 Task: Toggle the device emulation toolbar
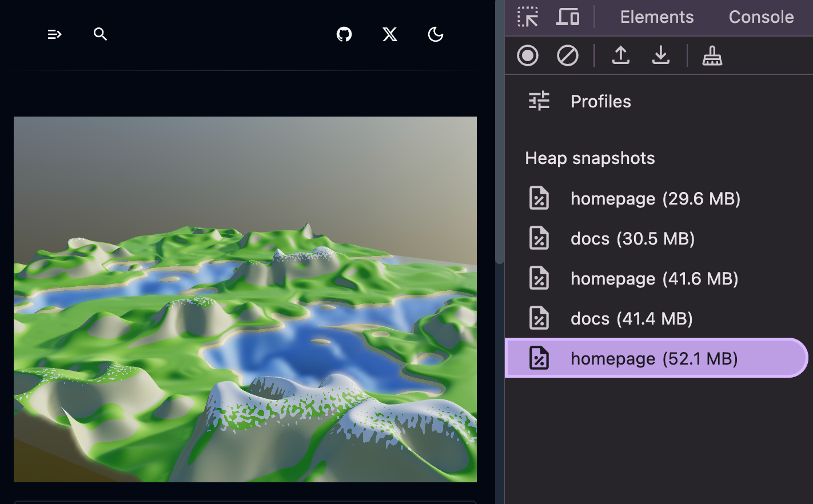(568, 17)
